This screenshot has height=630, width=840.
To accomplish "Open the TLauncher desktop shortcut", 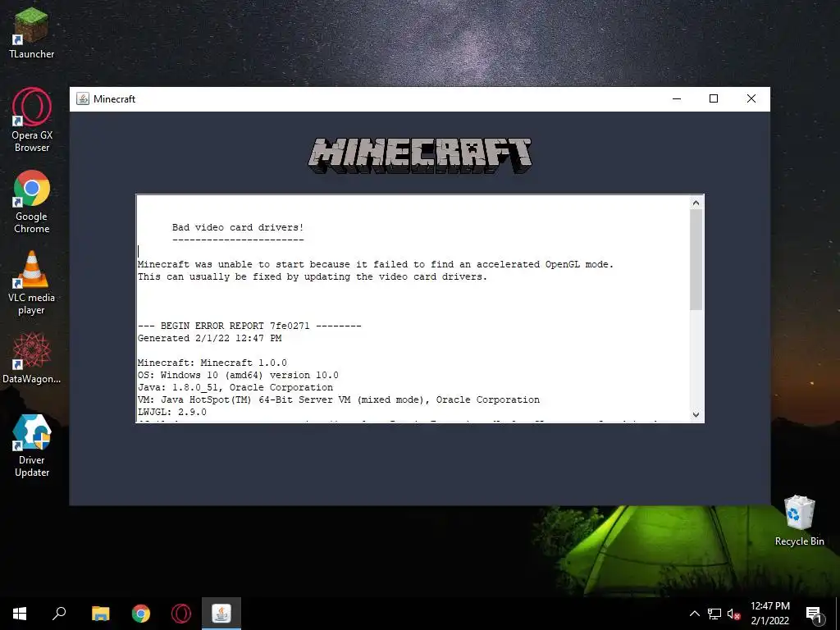I will coord(32,32).
